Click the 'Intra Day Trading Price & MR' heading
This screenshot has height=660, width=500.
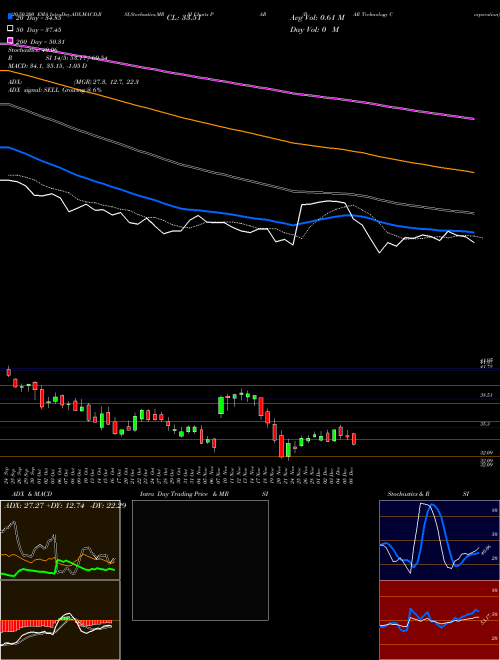click(x=184, y=494)
